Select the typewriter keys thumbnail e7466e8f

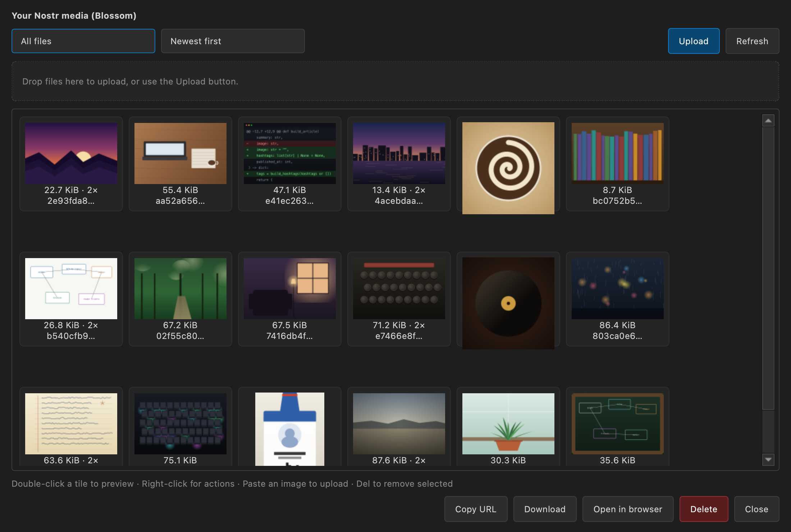coord(399,289)
